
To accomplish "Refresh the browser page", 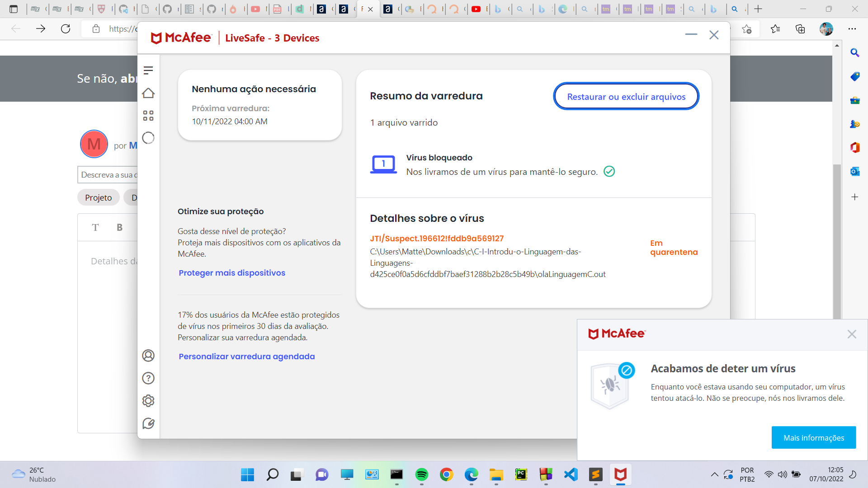I will click(x=66, y=29).
